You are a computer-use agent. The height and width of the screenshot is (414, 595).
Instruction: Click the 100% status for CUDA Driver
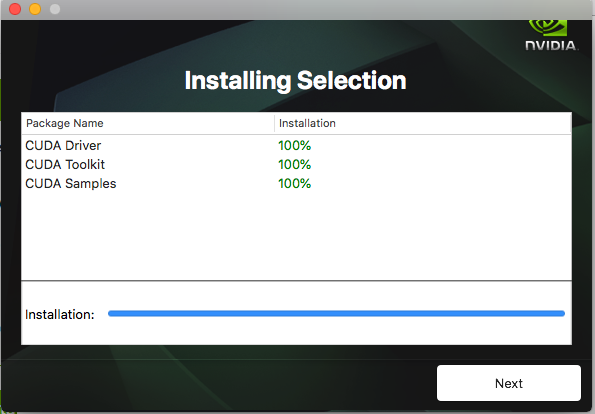pos(294,145)
